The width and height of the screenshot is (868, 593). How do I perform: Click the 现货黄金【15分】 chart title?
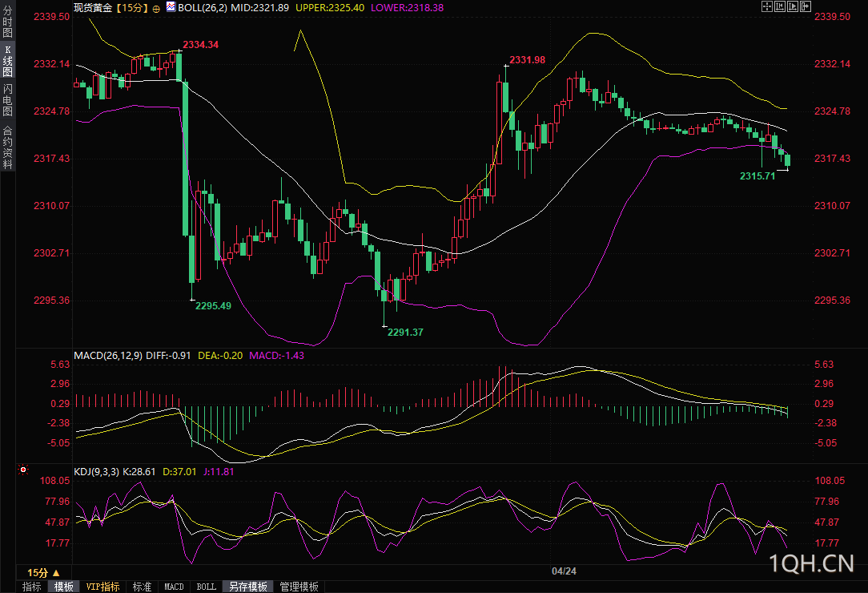(x=112, y=8)
